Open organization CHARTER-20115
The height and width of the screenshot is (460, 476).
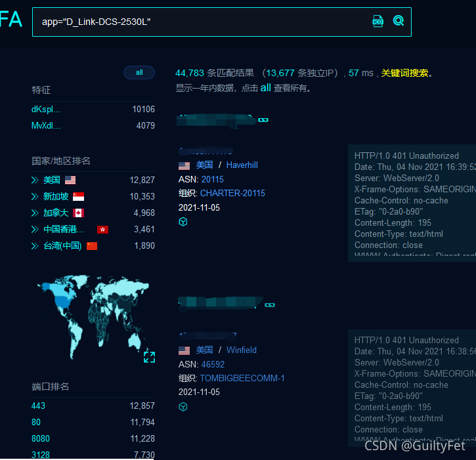232,194
